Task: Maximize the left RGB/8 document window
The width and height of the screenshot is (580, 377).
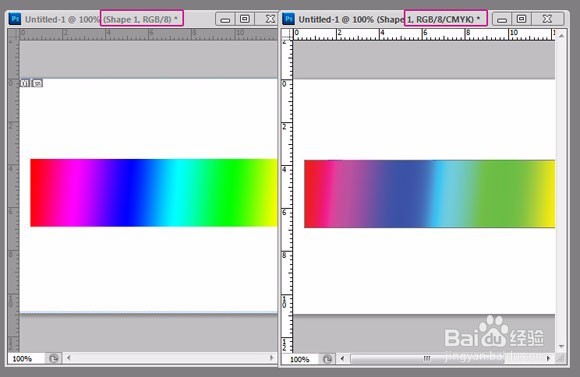Action: (245, 19)
